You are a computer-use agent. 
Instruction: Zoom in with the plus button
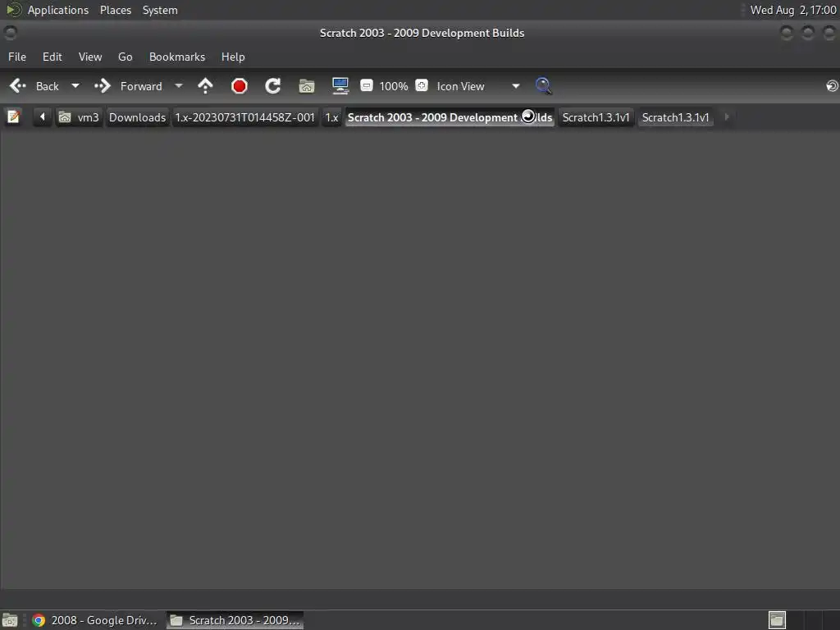(422, 85)
